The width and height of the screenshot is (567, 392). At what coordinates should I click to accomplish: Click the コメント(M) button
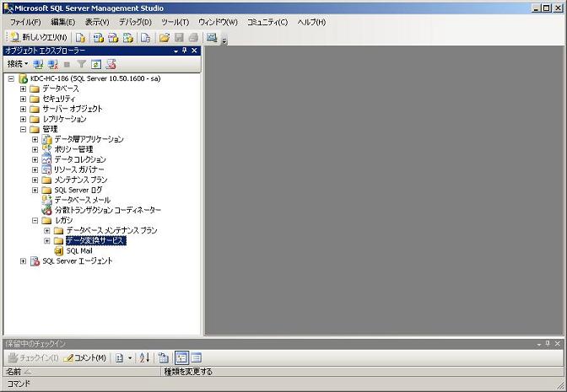pyautogui.click(x=85, y=357)
